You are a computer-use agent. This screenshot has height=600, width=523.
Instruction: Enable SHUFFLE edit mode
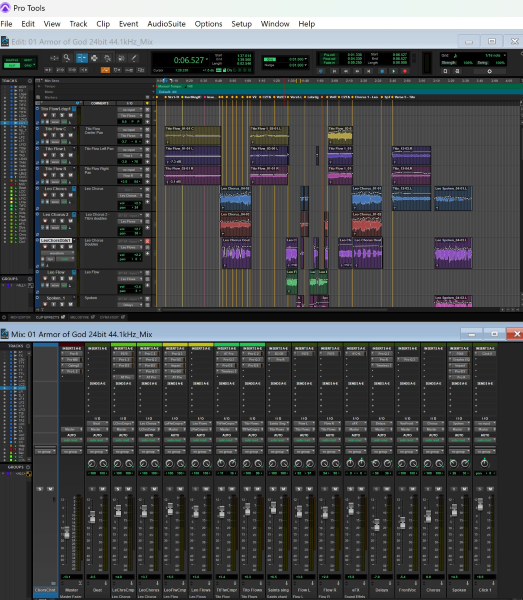tap(12, 60)
